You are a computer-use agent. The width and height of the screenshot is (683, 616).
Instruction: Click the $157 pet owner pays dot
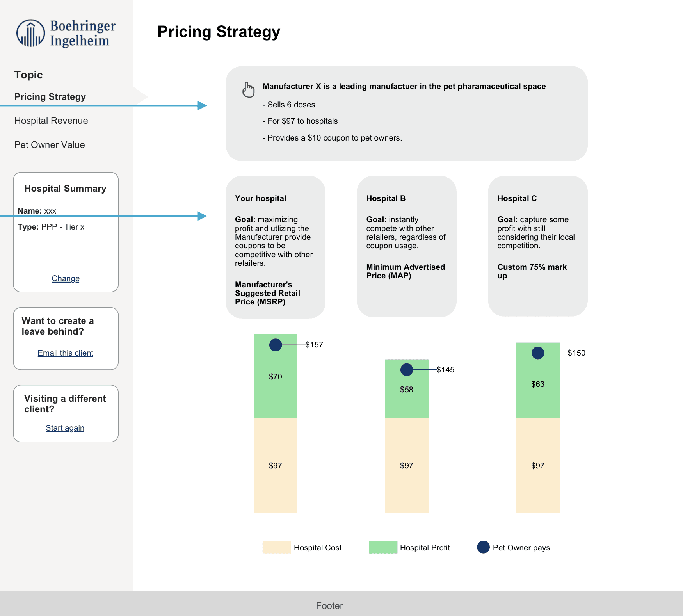coord(276,345)
